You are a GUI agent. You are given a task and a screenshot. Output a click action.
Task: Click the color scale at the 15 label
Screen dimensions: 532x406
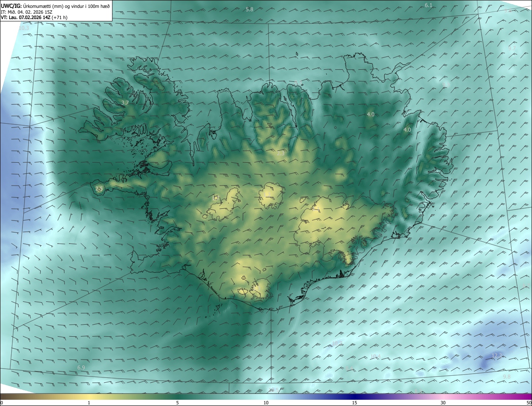(355, 403)
